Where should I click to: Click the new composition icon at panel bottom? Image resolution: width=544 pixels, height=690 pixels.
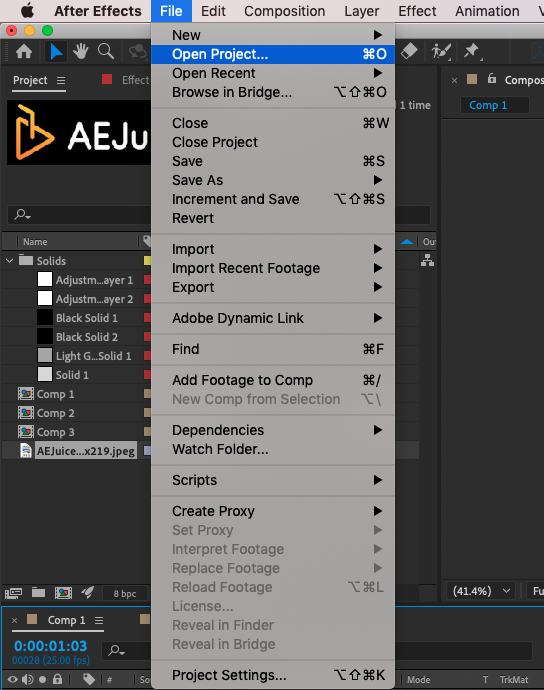point(63,593)
